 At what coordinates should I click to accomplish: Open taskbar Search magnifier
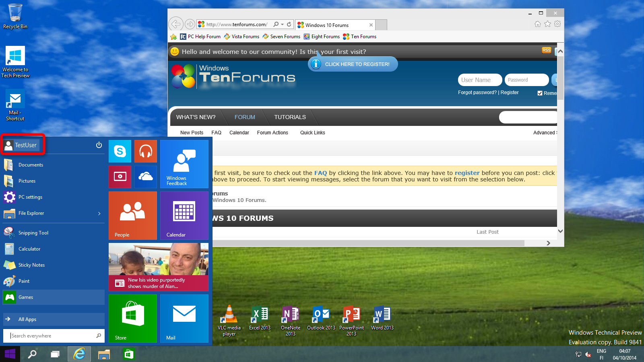pyautogui.click(x=32, y=354)
